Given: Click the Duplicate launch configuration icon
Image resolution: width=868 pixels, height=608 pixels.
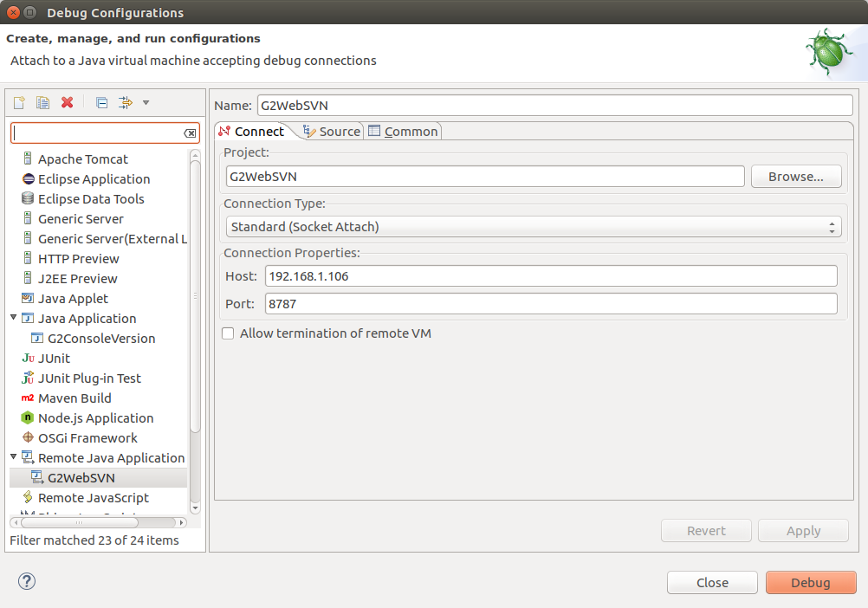Looking at the screenshot, I should 42,102.
